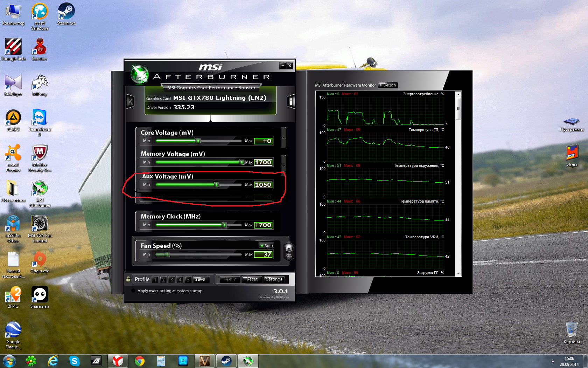Select profile slot 1

pos(155,279)
